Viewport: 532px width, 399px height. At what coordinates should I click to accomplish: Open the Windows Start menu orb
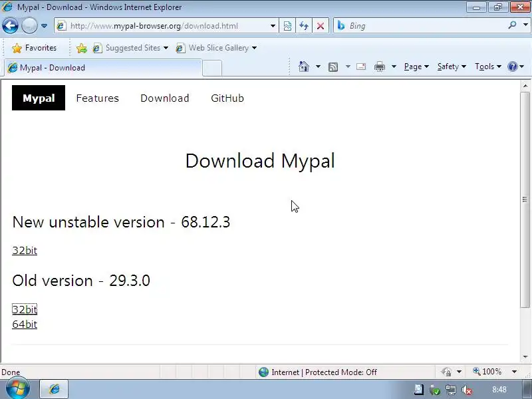(x=18, y=388)
